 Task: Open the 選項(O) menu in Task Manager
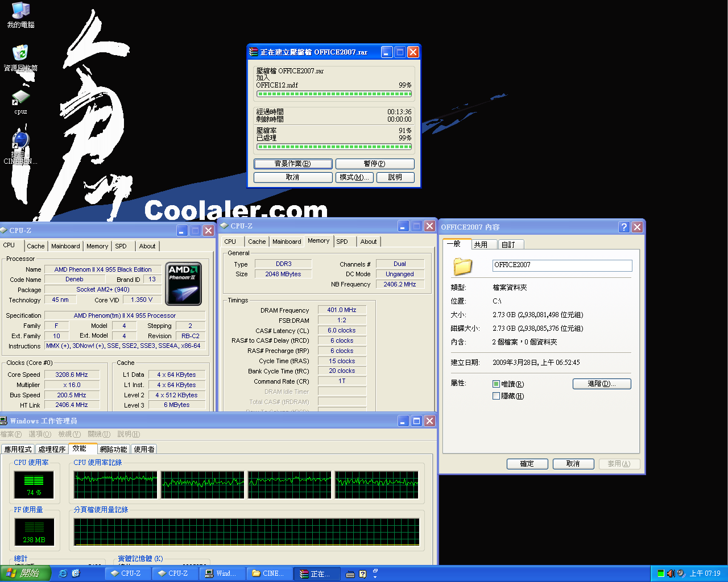[x=40, y=434]
